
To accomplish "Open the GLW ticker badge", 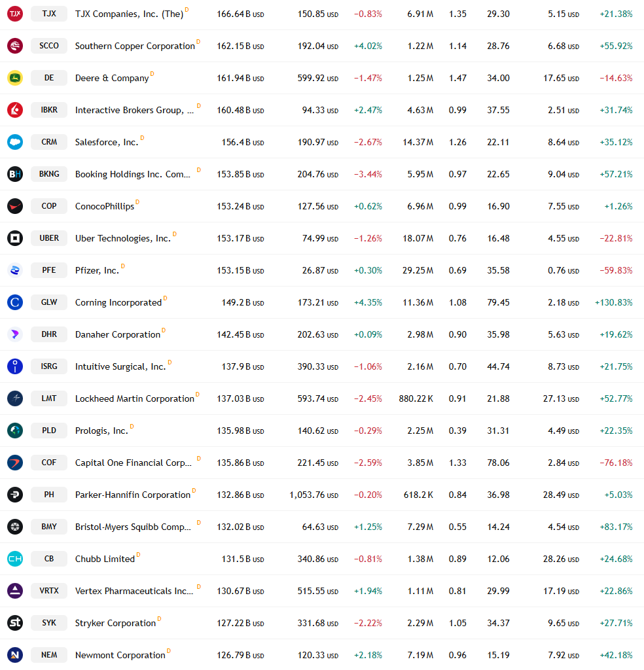I will [x=49, y=302].
